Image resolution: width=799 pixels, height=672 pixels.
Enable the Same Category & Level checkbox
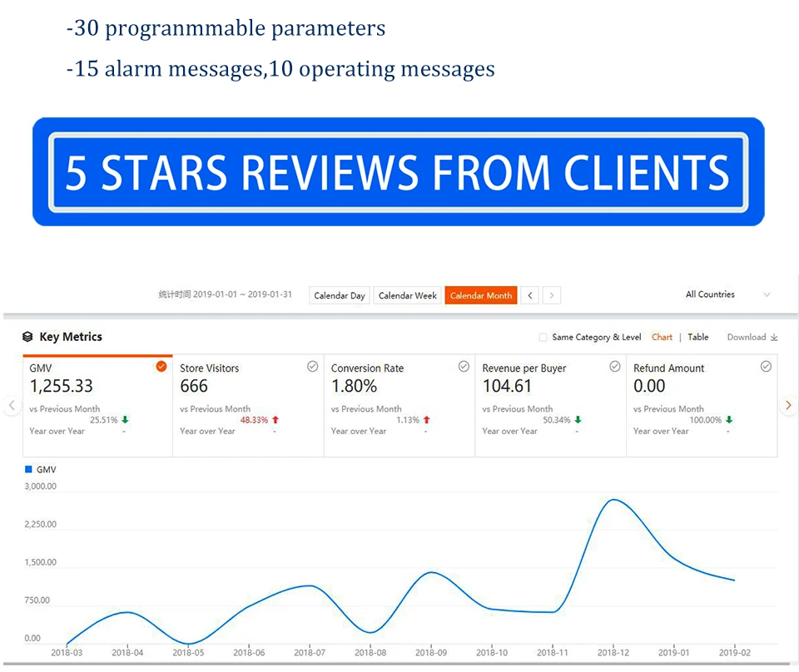point(543,337)
